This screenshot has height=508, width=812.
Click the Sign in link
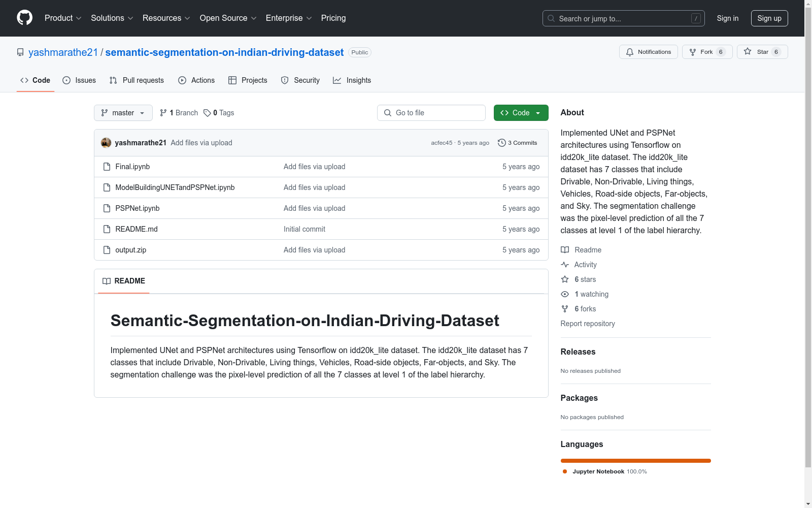point(728,18)
